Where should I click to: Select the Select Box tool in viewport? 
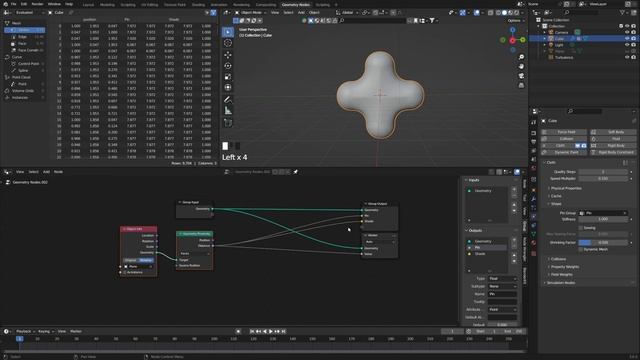[x=228, y=32]
